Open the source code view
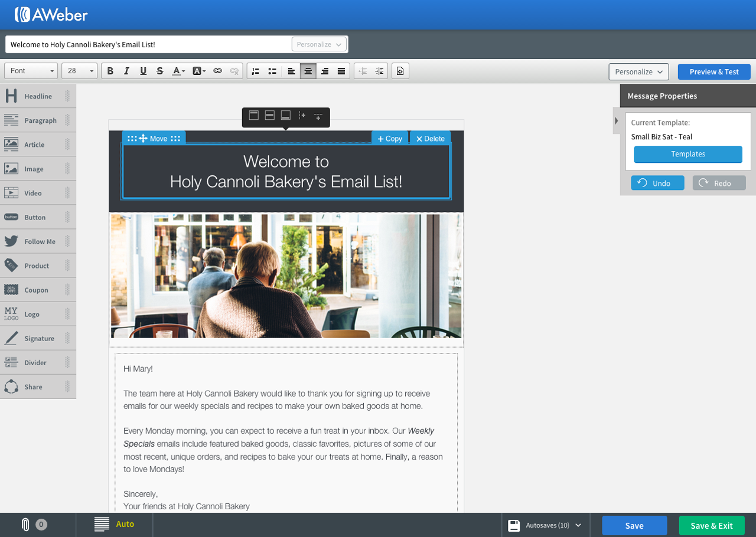The height and width of the screenshot is (537, 756). click(x=400, y=71)
